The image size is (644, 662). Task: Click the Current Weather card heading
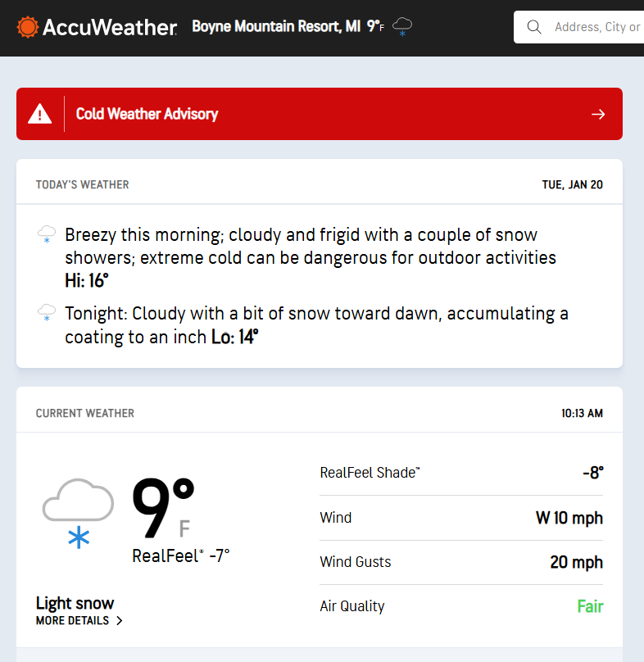[x=84, y=414]
